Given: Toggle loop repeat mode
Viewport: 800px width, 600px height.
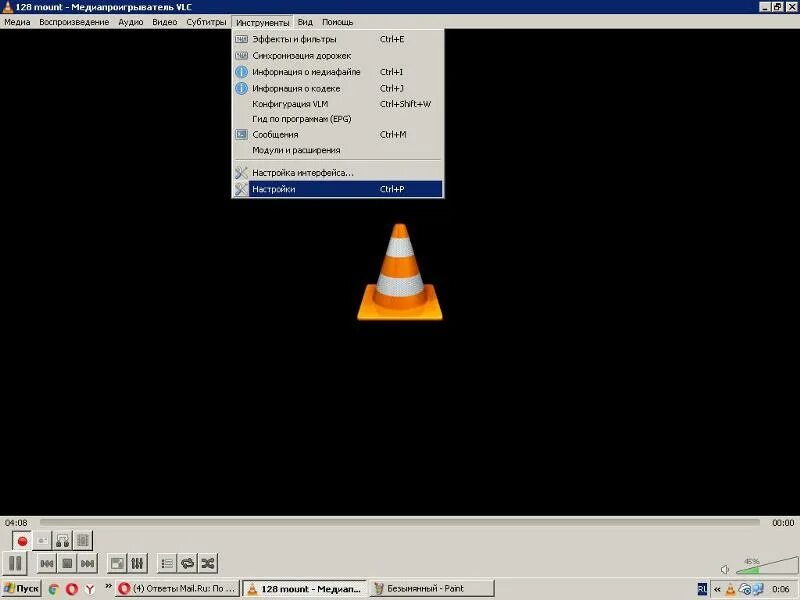Looking at the screenshot, I should tap(187, 564).
